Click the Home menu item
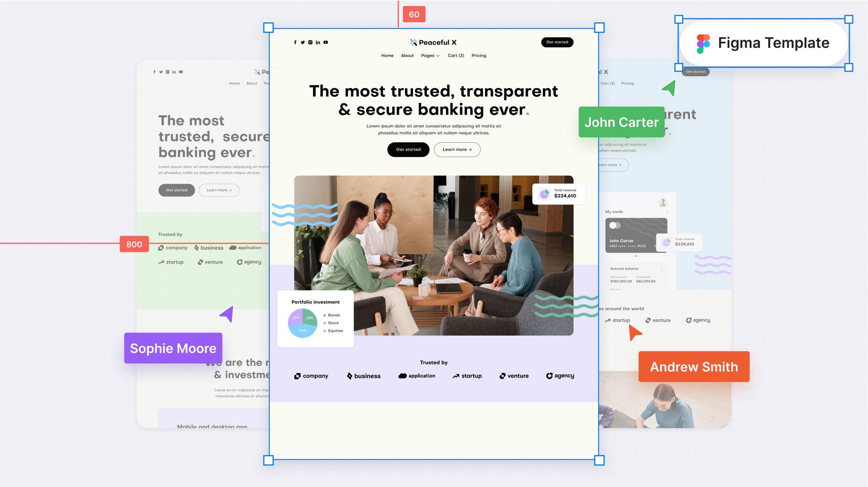868x487 pixels. click(x=386, y=56)
